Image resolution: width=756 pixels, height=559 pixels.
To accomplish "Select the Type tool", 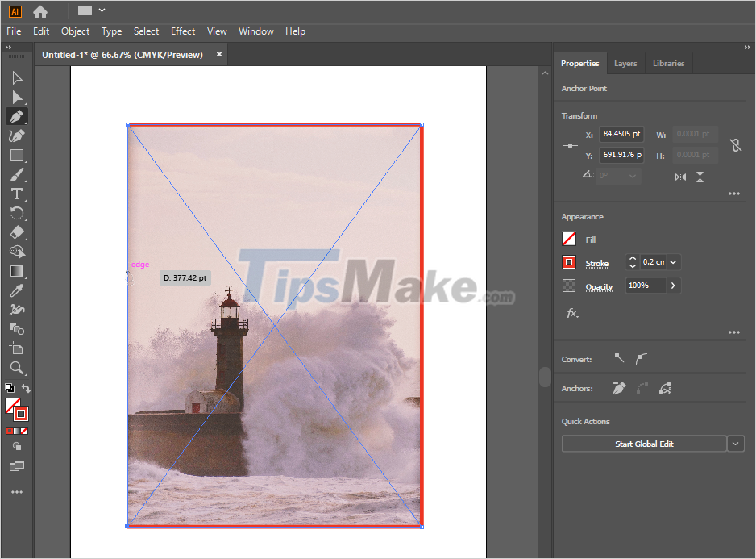I will pos(17,194).
